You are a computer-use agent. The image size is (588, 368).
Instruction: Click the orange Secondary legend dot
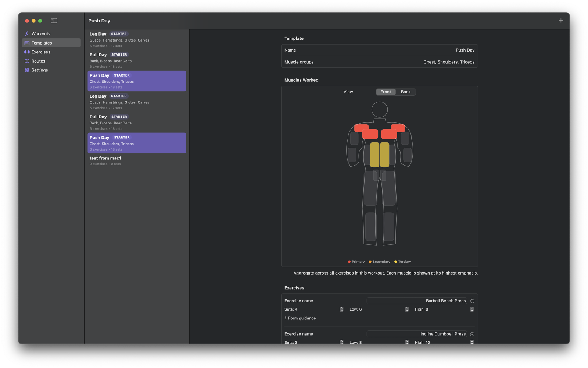(370, 262)
